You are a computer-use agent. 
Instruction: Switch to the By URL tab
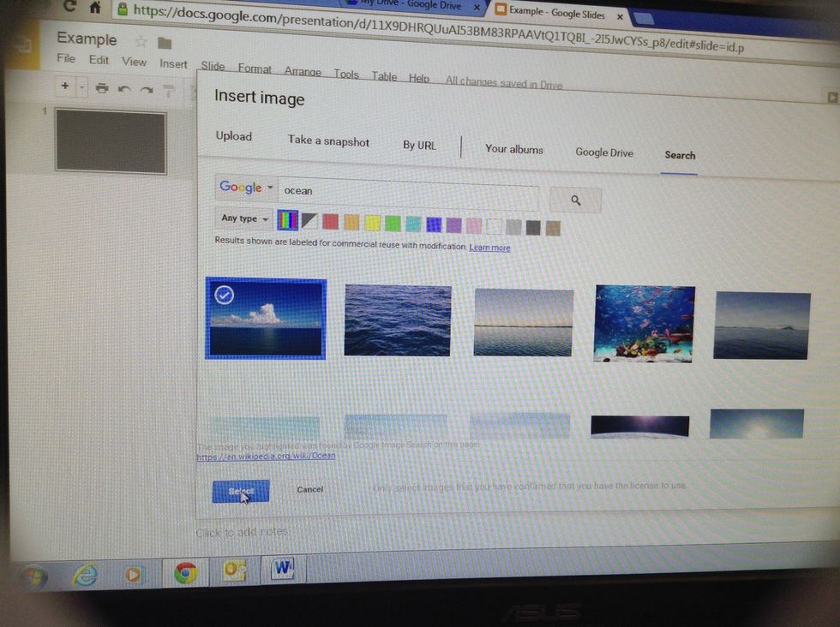click(x=419, y=145)
